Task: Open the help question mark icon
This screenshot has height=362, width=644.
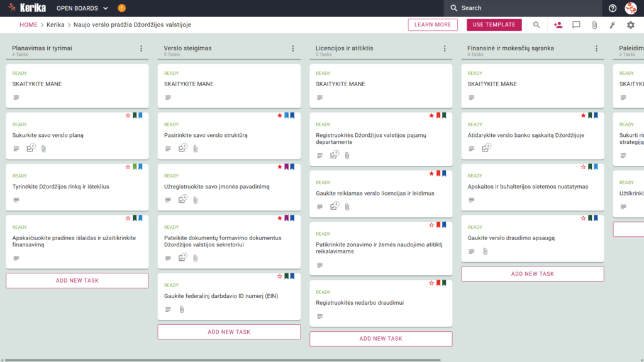Action: (x=613, y=8)
